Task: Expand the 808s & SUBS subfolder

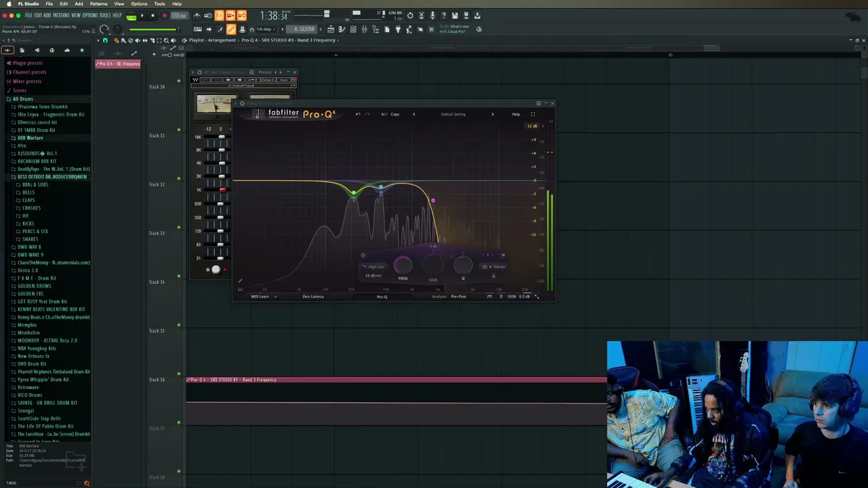Action: (35, 184)
